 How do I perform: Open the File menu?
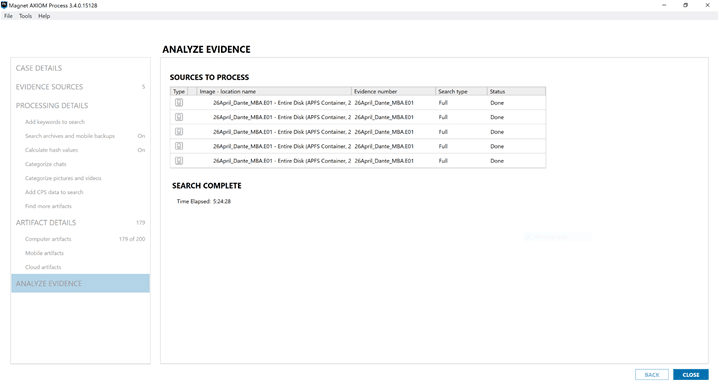point(8,16)
